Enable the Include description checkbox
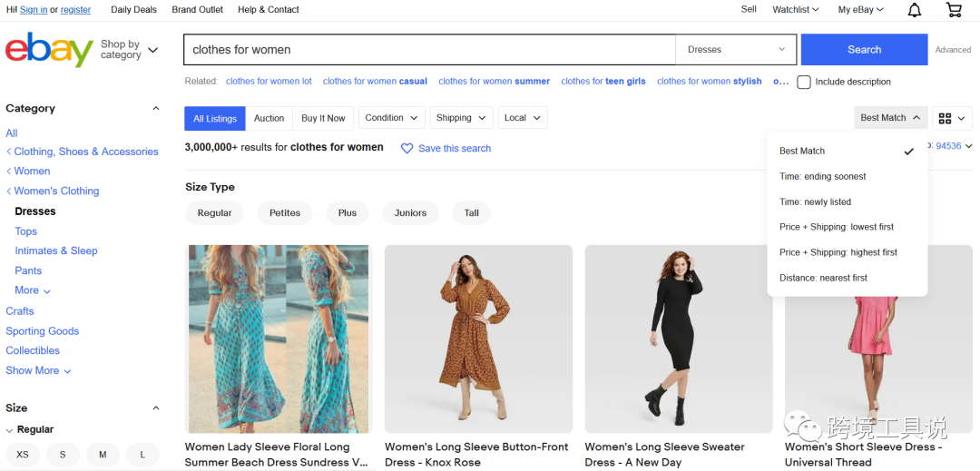This screenshot has height=471, width=980. tap(804, 82)
